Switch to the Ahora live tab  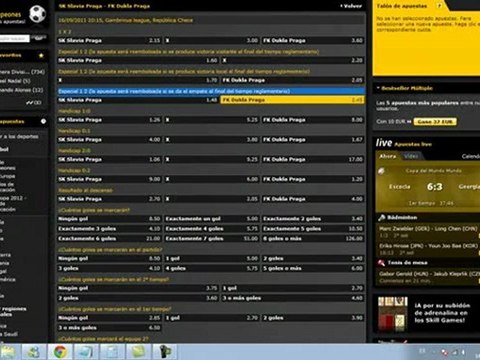[x=388, y=156]
